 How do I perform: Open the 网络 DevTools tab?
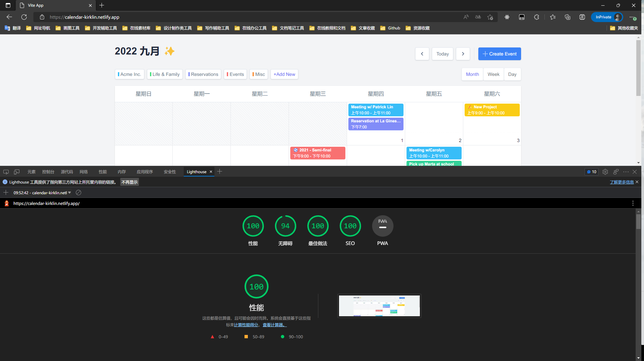pos(84,172)
